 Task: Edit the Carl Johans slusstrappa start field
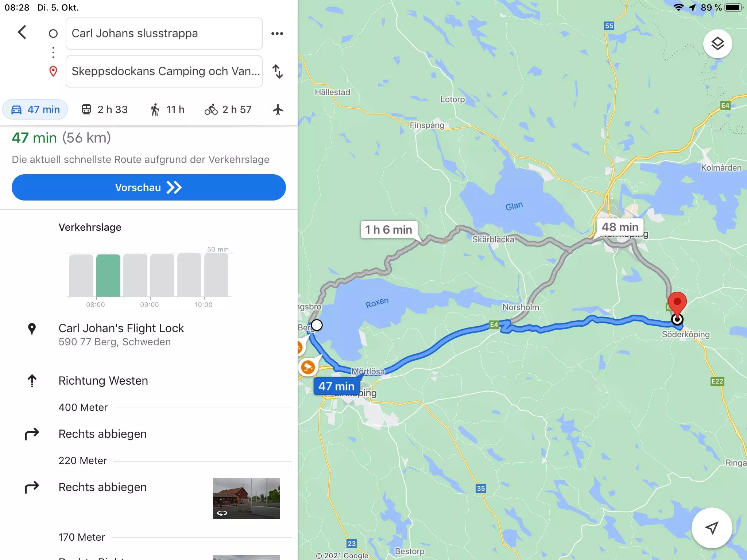tap(164, 34)
